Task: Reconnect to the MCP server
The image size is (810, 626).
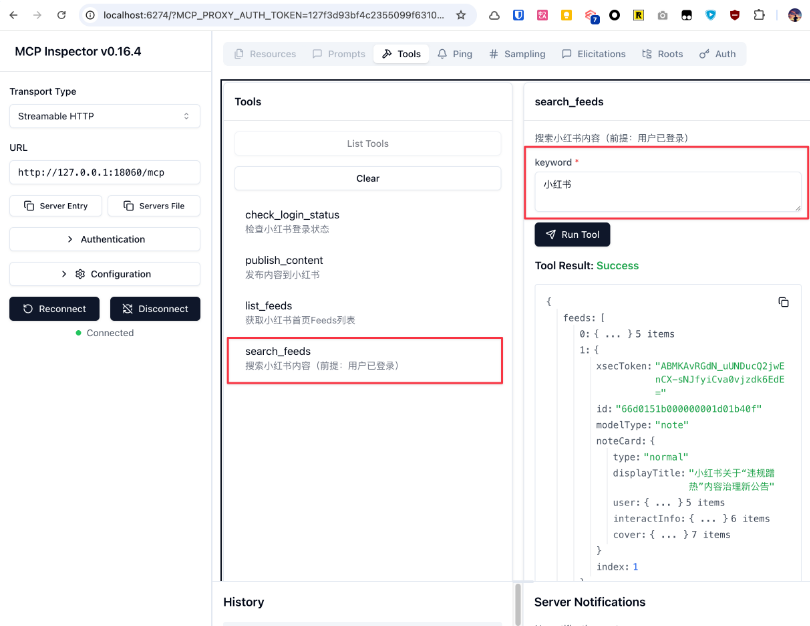Action: [54, 309]
